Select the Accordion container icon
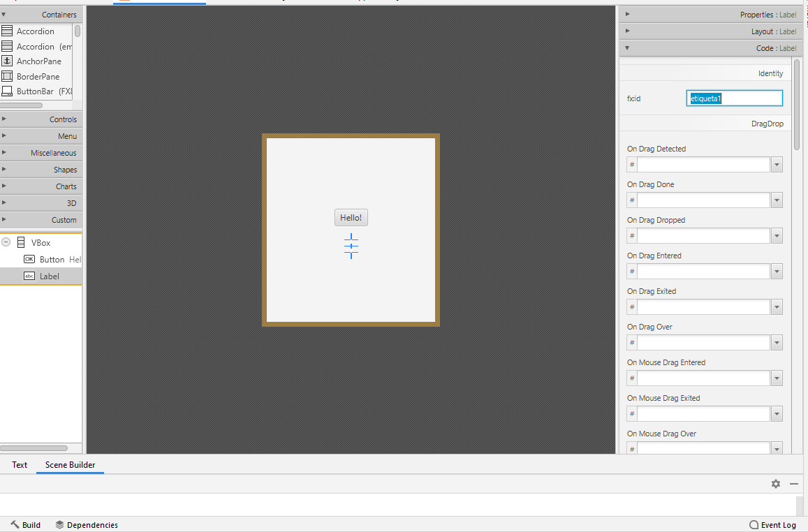The width and height of the screenshot is (808, 532). (7, 31)
